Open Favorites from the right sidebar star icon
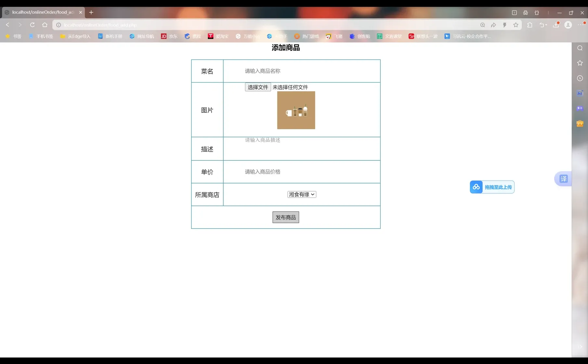The width and height of the screenshot is (588, 364). [x=580, y=63]
